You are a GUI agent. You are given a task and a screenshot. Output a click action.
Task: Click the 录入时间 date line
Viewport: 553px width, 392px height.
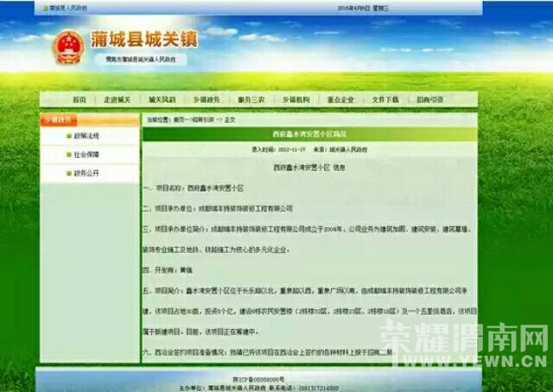coord(278,149)
